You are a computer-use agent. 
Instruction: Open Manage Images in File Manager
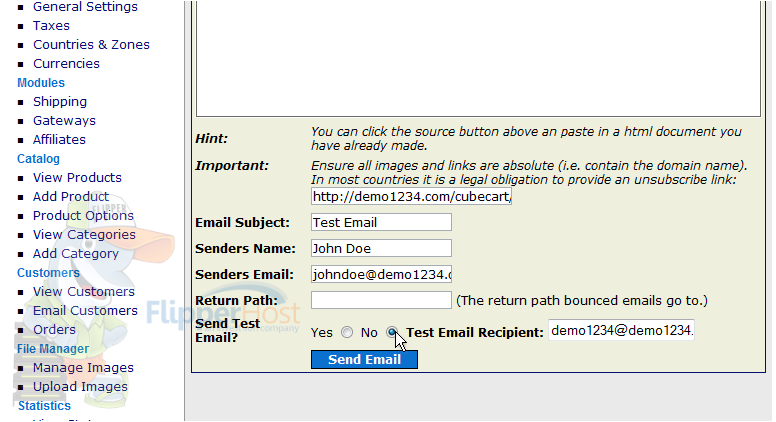[x=83, y=368]
